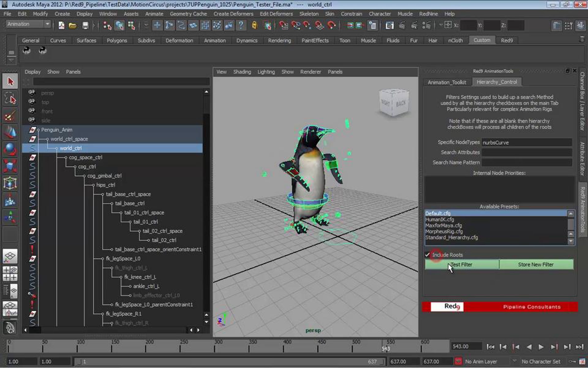This screenshot has width=588, height=368.
Task: Click select by component type icon
Action: coord(132,25)
